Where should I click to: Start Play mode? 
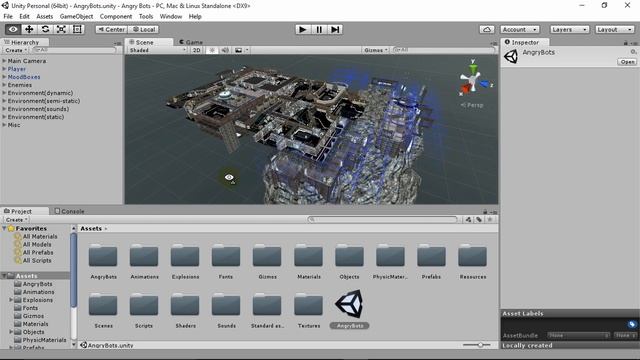tap(302, 29)
